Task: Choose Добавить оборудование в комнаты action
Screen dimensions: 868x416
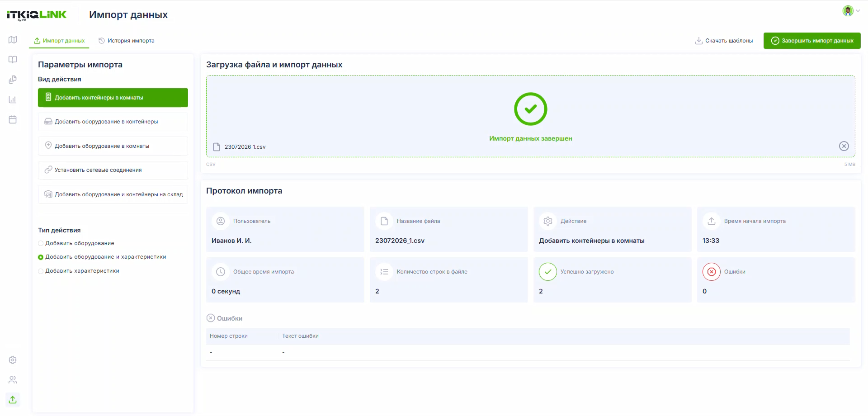Action: click(x=113, y=146)
